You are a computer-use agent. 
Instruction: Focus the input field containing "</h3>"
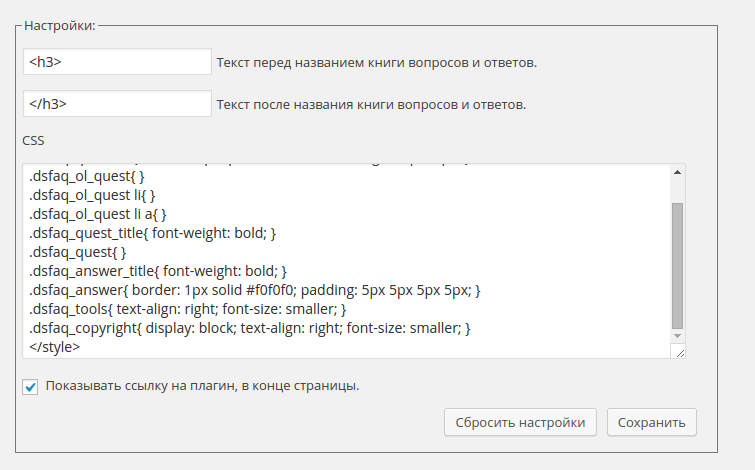(x=117, y=103)
